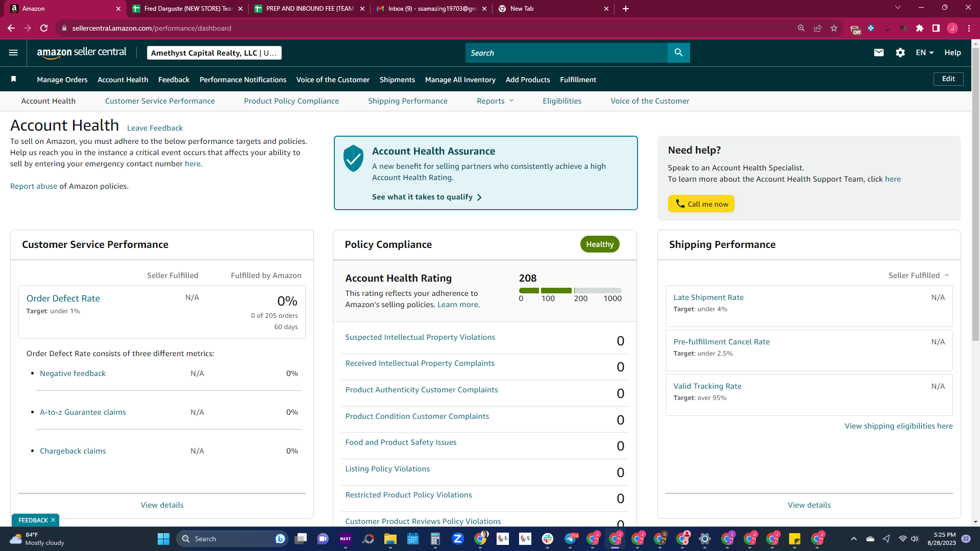
Task: Toggle the Chrome side panel icon
Action: pos(936,28)
